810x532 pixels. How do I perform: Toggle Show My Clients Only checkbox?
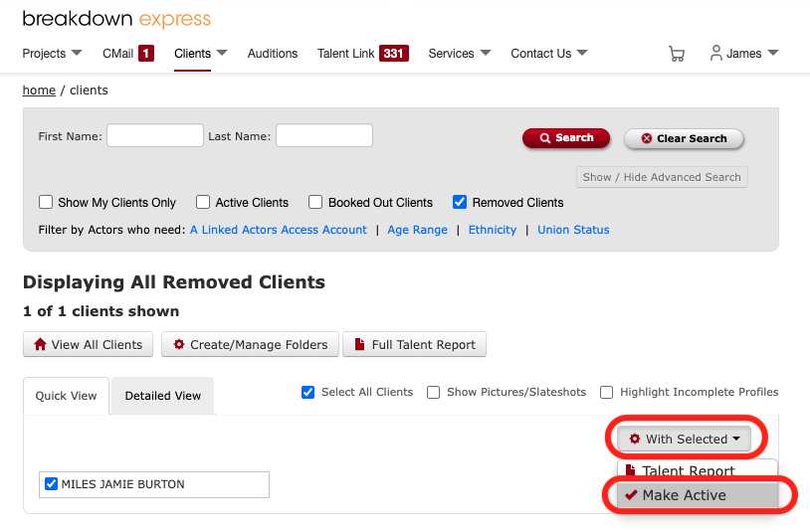(46, 202)
